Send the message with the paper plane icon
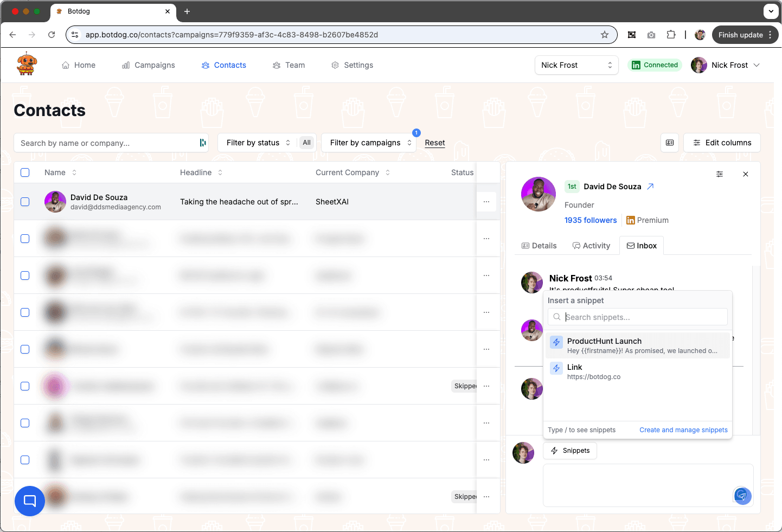This screenshot has width=782, height=532. point(742,496)
